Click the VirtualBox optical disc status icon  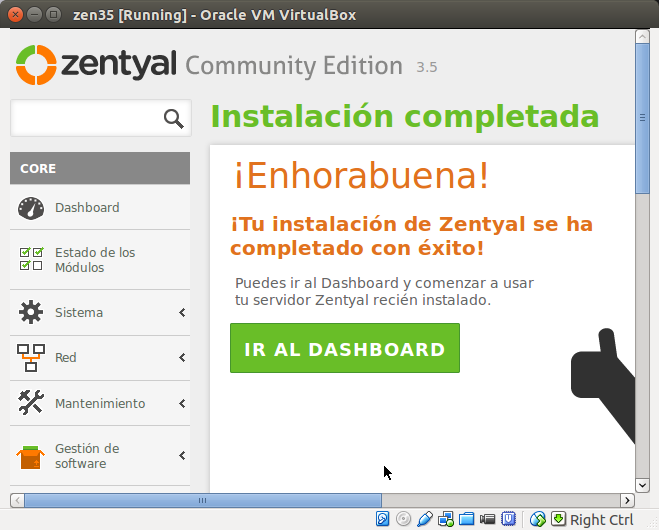pos(403,519)
